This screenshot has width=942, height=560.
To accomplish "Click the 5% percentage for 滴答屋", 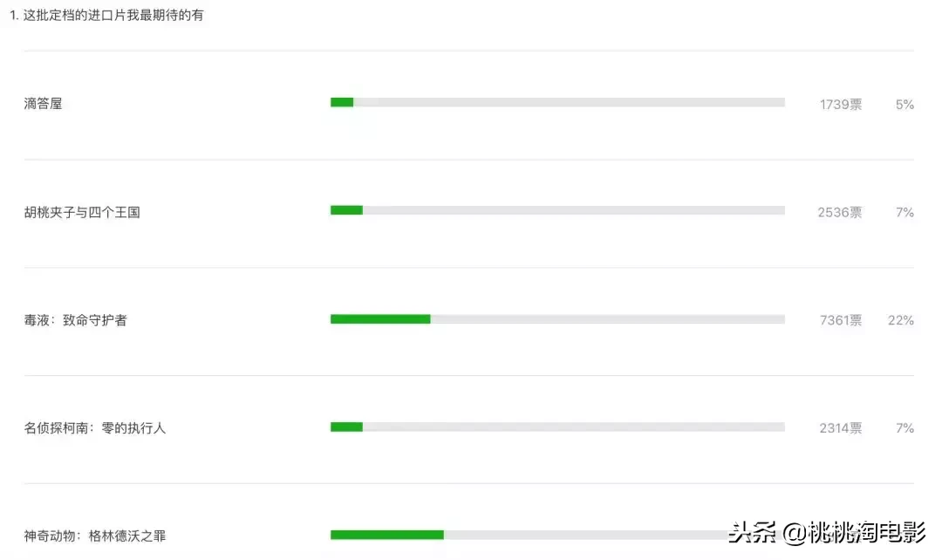I will coord(904,105).
